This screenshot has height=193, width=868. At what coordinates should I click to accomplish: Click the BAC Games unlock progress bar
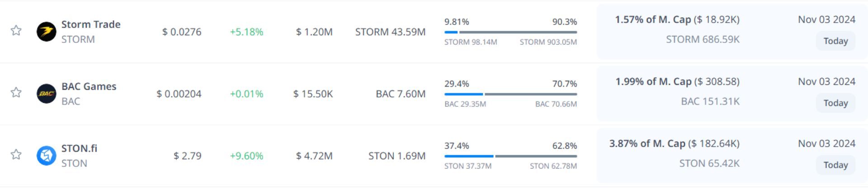pos(510,94)
